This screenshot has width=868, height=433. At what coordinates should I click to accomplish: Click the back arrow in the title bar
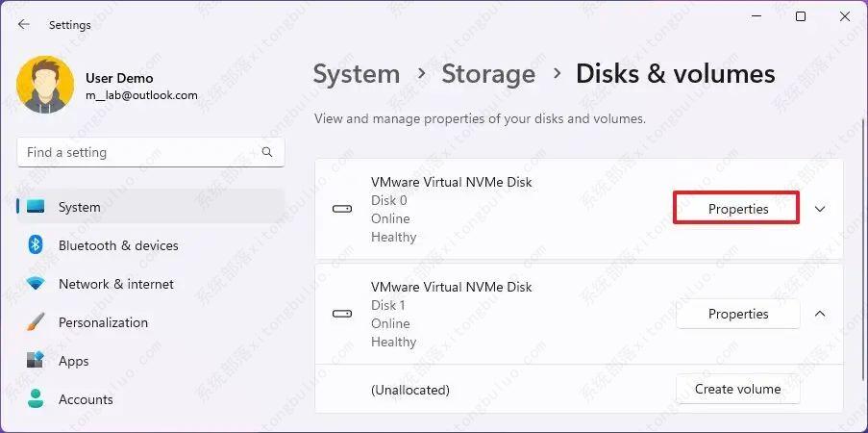click(x=24, y=25)
